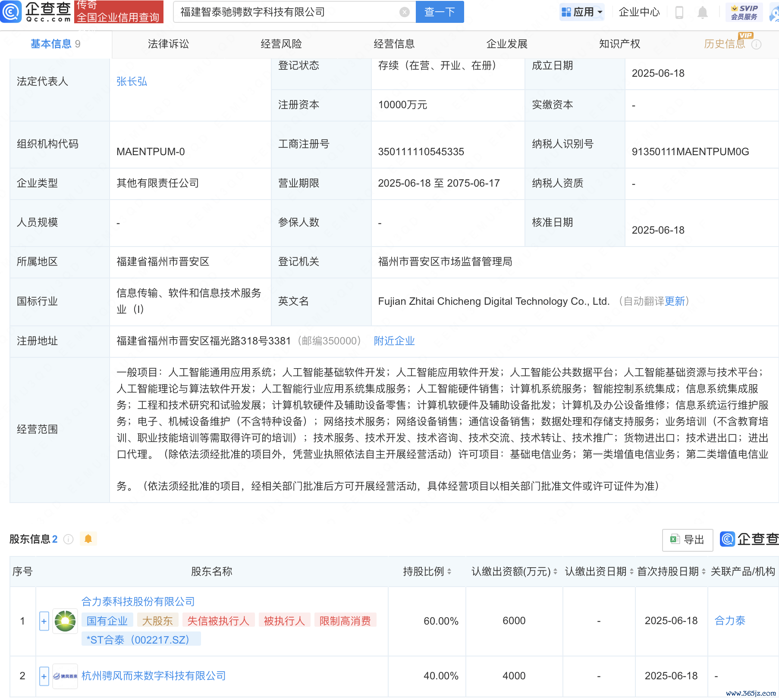Expand shareholder row 杭州骋风而来
Screen dimensions: 779x700
coord(44,676)
